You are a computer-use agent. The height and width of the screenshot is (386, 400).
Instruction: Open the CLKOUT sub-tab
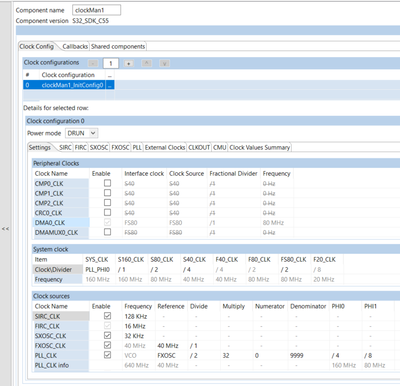(199, 147)
